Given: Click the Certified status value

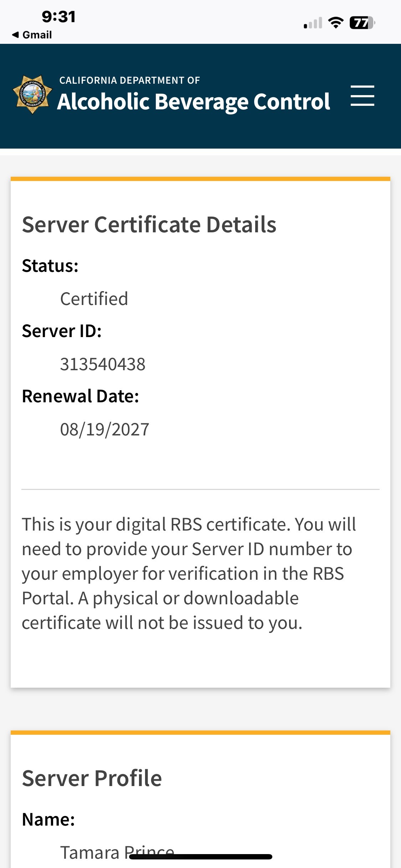Looking at the screenshot, I should tap(94, 299).
